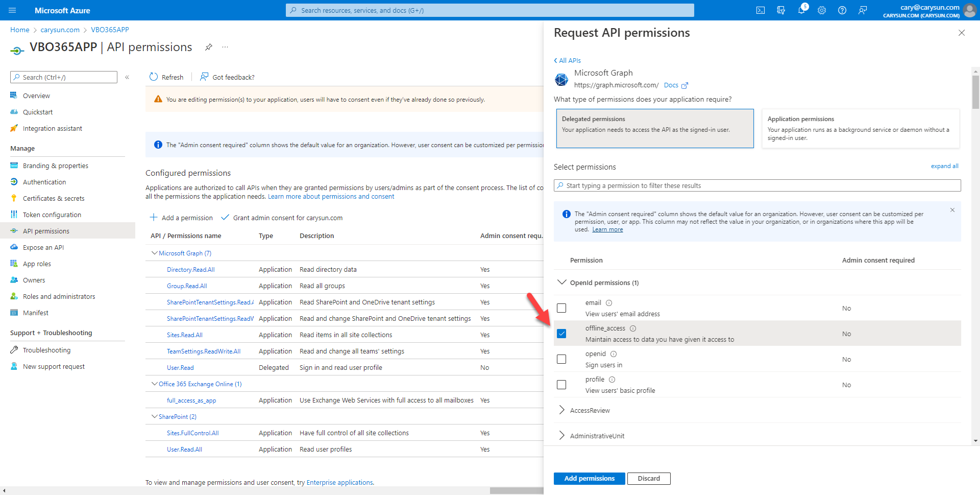This screenshot has width=980, height=495.
Task: Check the profile permission checkbox
Action: [561, 385]
